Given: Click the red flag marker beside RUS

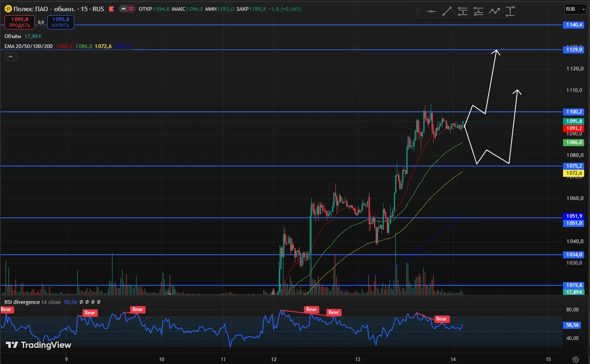Looking at the screenshot, I should (x=111, y=9).
